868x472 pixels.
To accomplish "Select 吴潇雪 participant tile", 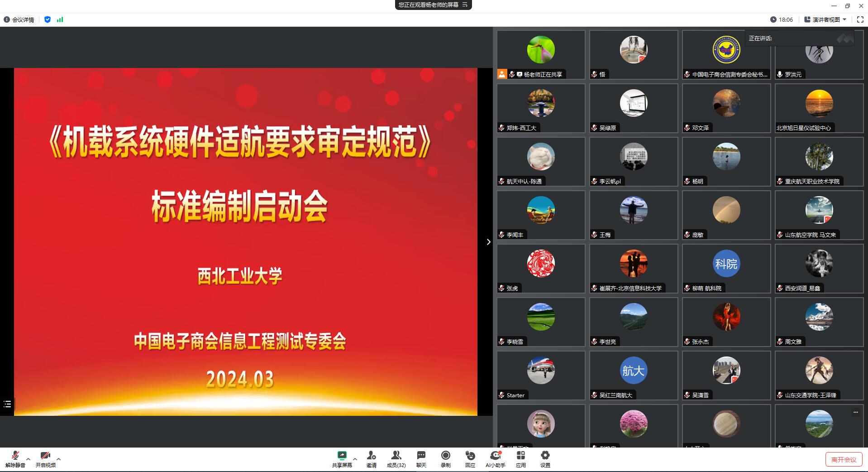I will (726, 376).
